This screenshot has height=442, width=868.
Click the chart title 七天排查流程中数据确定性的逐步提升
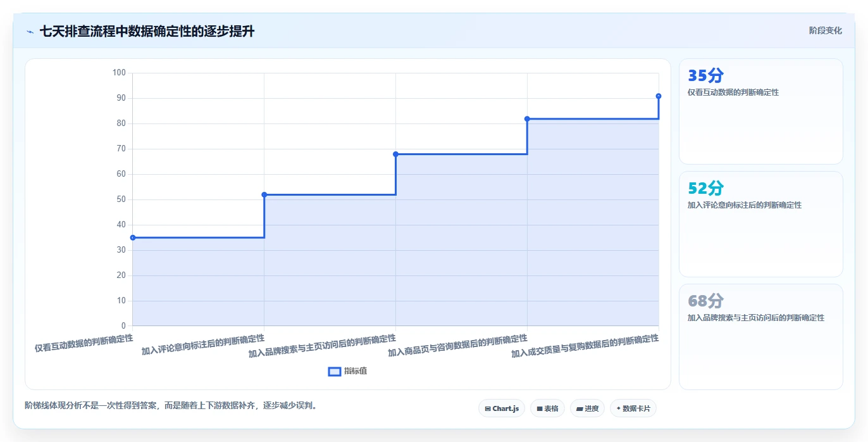[147, 32]
